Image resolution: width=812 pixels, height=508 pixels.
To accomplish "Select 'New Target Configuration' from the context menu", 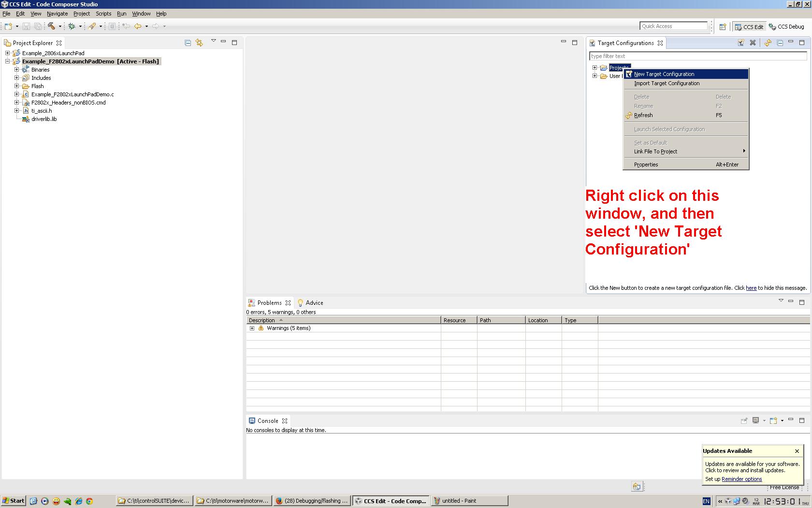I will click(664, 74).
